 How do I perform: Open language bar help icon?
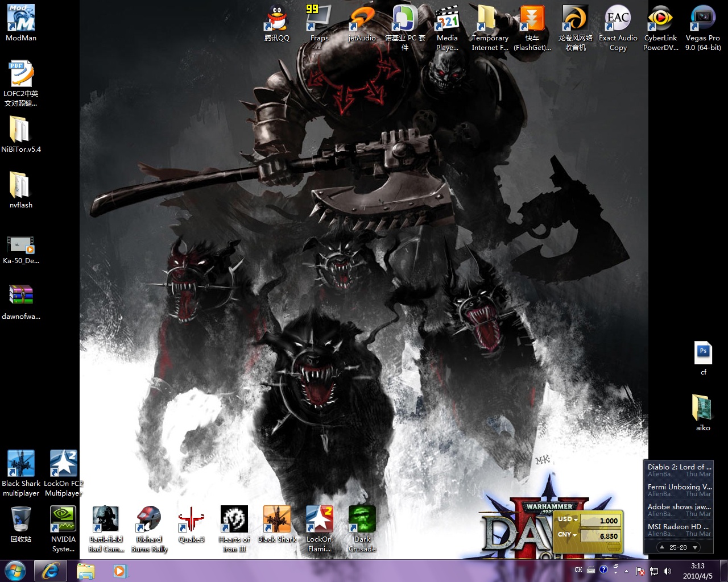click(603, 569)
